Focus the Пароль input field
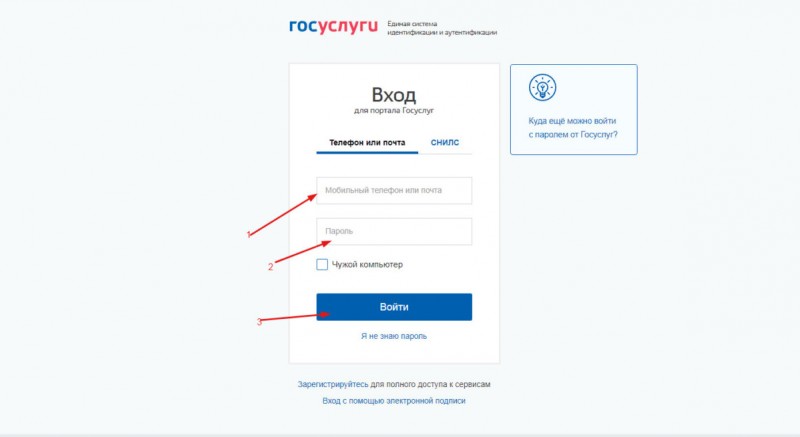 click(394, 232)
